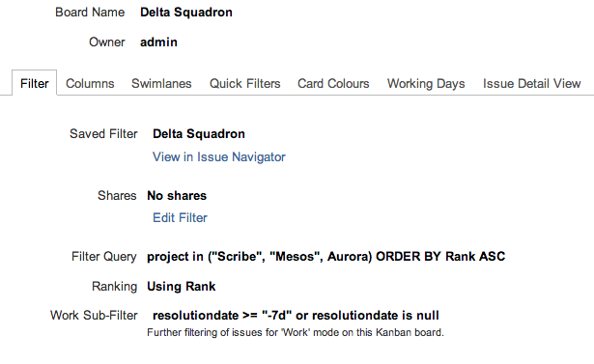Viewport: 594px width, 364px height.
Task: Click the Work Sub-Filter label
Action: pyautogui.click(x=94, y=315)
